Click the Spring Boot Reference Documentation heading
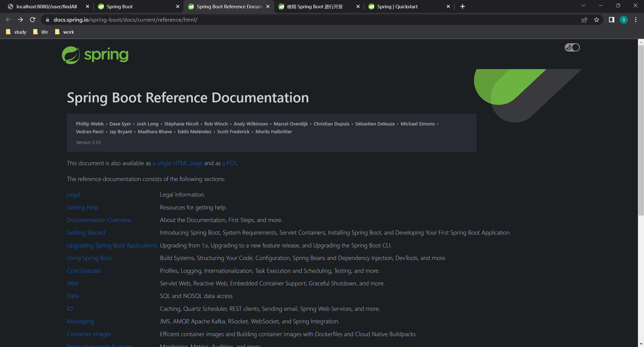The image size is (644, 347). 188,98
